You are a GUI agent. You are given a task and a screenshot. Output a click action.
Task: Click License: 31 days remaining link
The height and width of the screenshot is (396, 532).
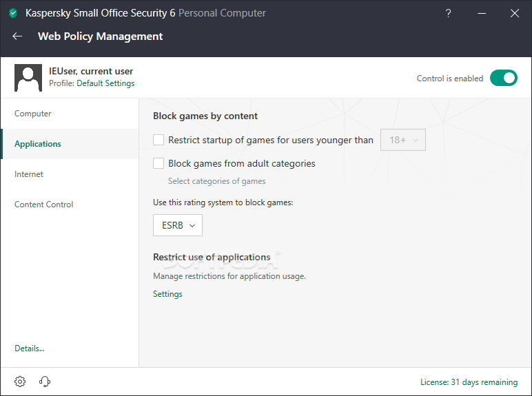pyautogui.click(x=469, y=382)
